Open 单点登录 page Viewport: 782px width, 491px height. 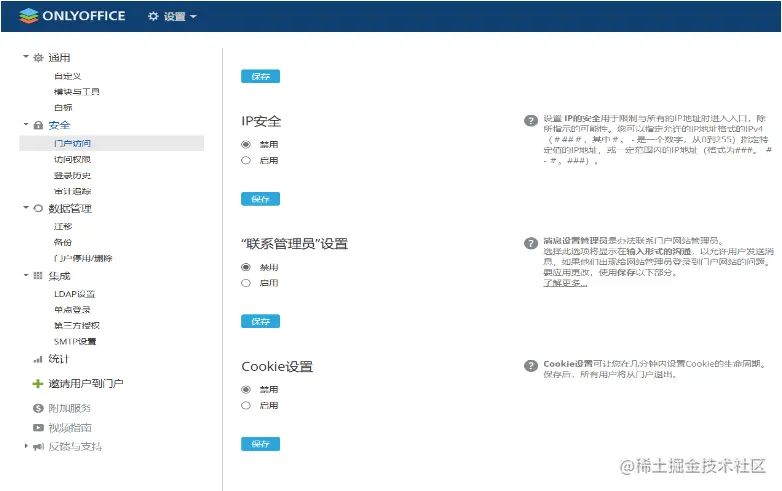[72, 310]
